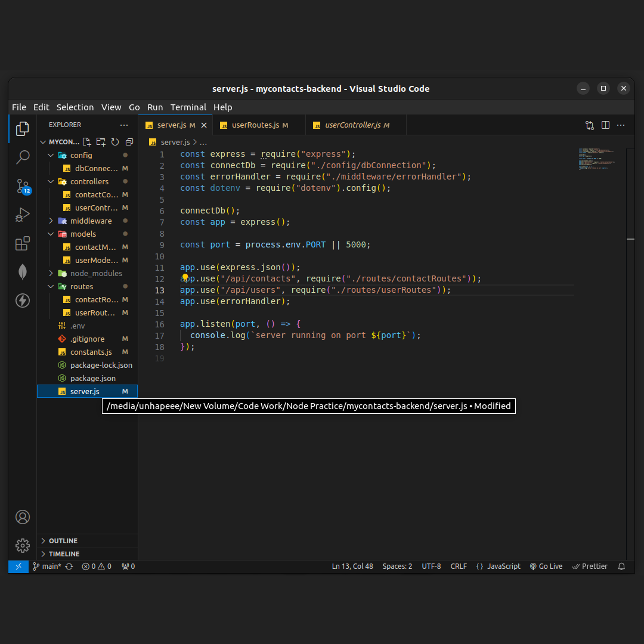Screen dimensions: 644x644
Task: Click the editor minimap preview
Action: coord(596,159)
